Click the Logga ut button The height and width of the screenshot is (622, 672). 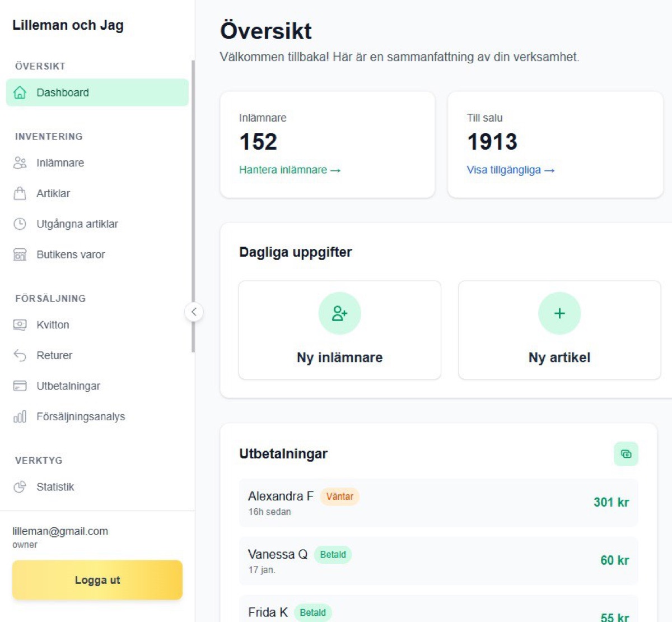[x=97, y=580]
